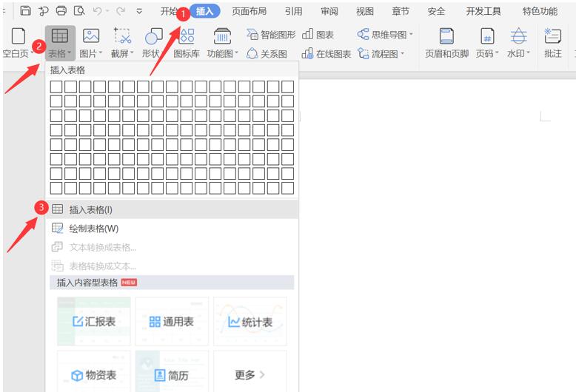Image resolution: width=576 pixels, height=392 pixels.
Task: Select 绘制表格(W) menu item
Action: click(x=172, y=229)
